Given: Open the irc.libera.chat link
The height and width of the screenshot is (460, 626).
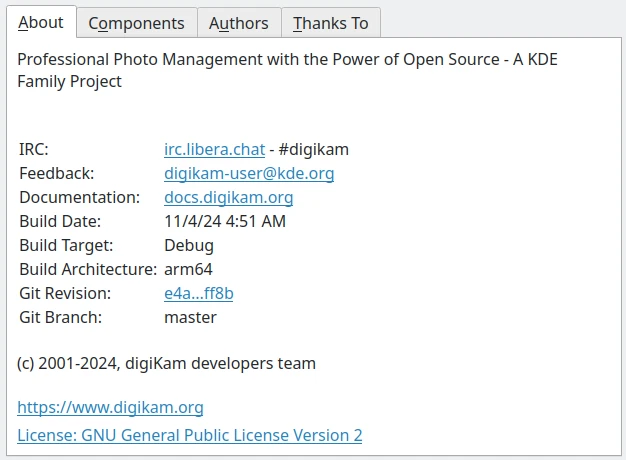Looking at the screenshot, I should [x=214, y=150].
